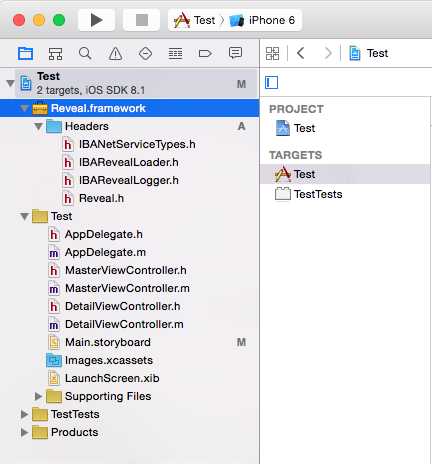
Task: Choose iPhone 6 as the destination device
Action: [x=262, y=20]
